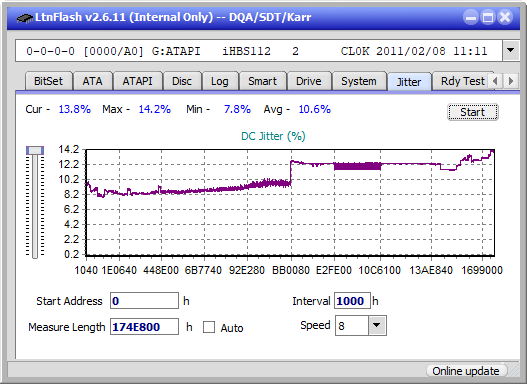Start the jitter measurement
Viewport: 527px width, 384px height.
[x=473, y=112]
